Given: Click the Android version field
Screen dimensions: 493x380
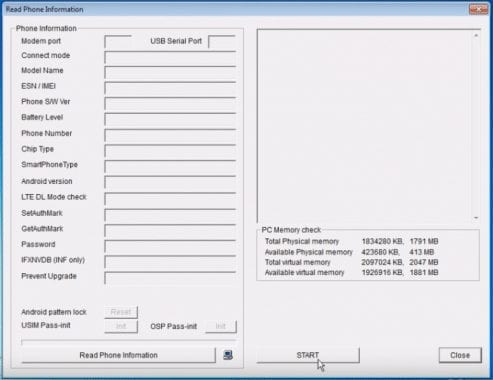Looking at the screenshot, I should (x=170, y=182).
